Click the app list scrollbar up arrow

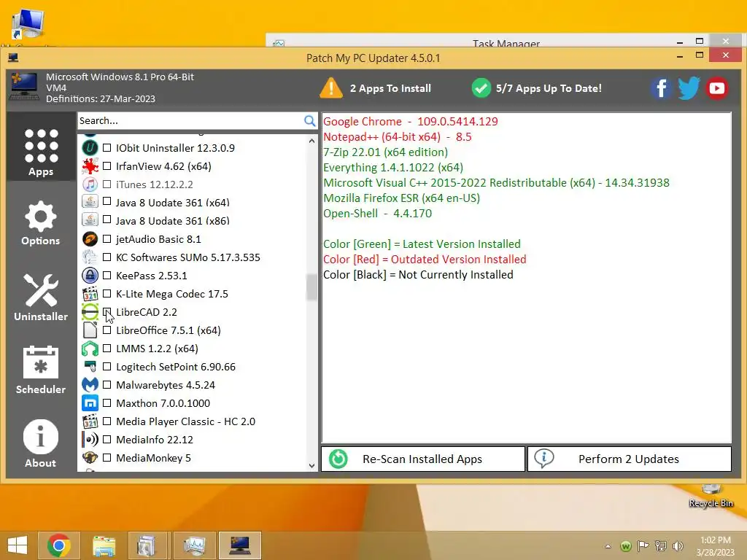(311, 141)
